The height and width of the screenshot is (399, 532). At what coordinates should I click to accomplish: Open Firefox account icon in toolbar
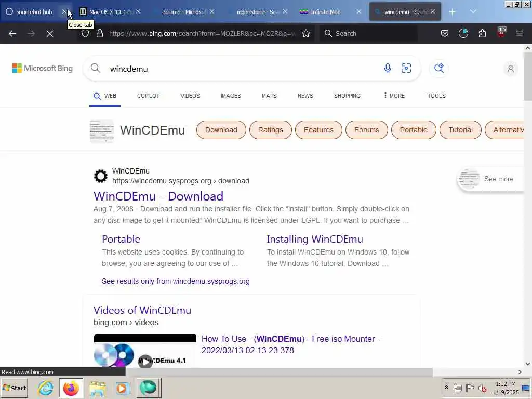463,33
